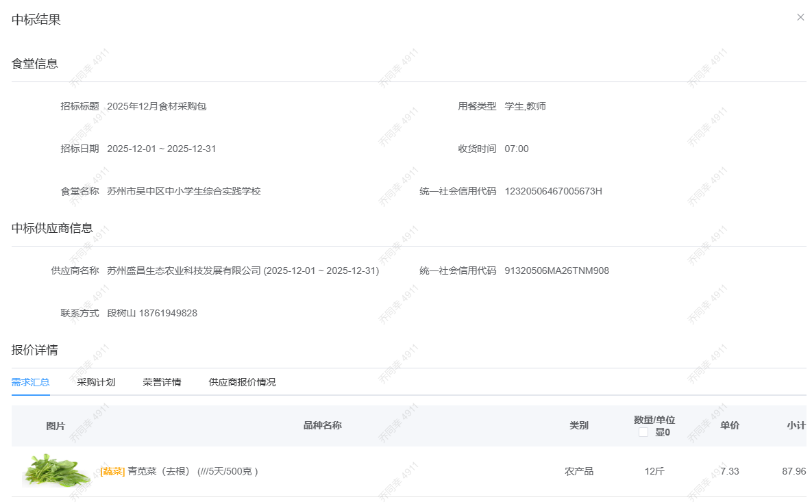Click the 小计 column header
The image size is (812, 504).
point(796,425)
